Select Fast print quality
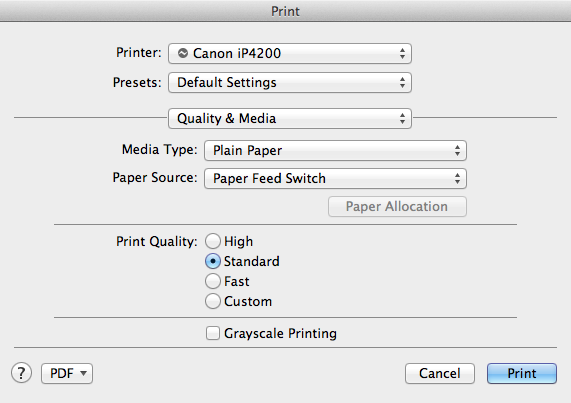Image resolution: width=571 pixels, height=403 pixels. coord(213,281)
